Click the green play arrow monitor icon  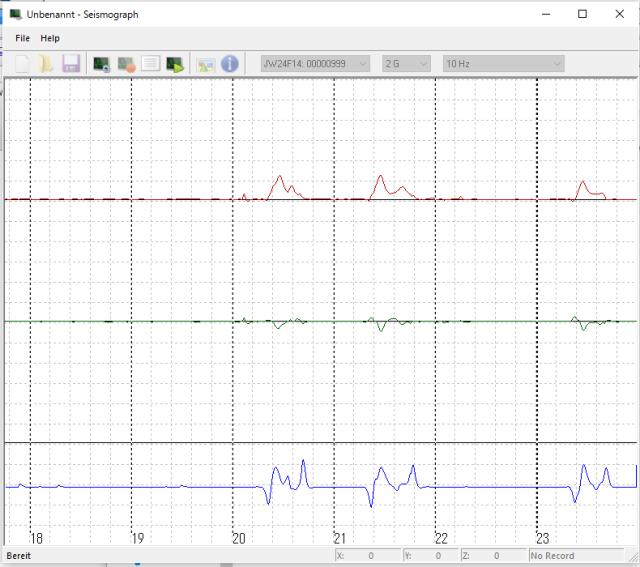175,64
